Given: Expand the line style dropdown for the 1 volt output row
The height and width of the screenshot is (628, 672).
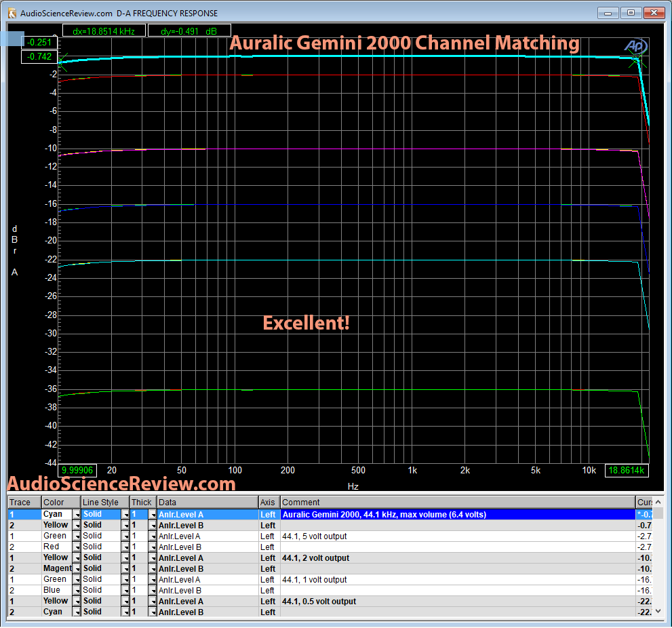Looking at the screenshot, I should coord(125,580).
